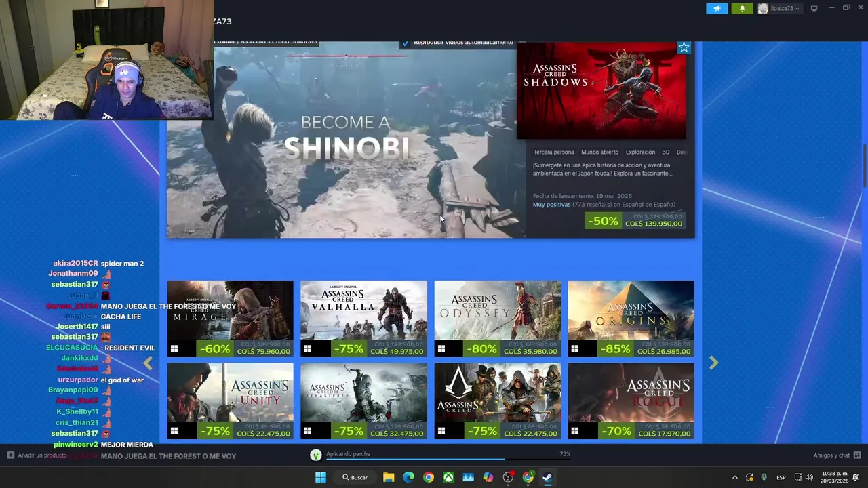Toggle 'Reproducir vídeos automáticamente' checkbox
Screen dimensions: 868x488
click(406, 43)
